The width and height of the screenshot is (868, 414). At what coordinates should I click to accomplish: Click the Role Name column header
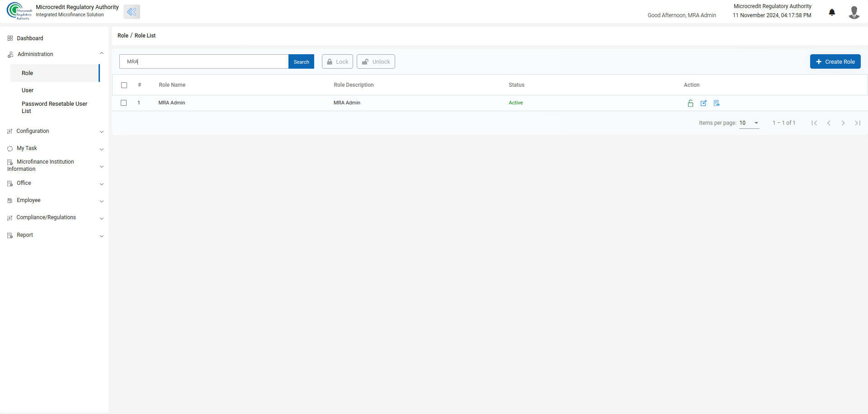click(172, 85)
